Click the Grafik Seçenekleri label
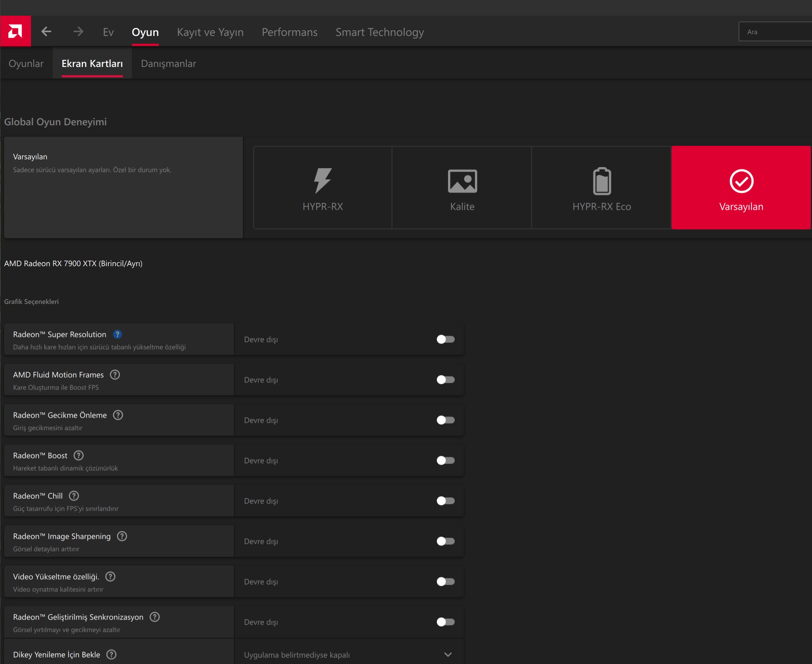Viewport: 812px width, 664px height. 31,301
